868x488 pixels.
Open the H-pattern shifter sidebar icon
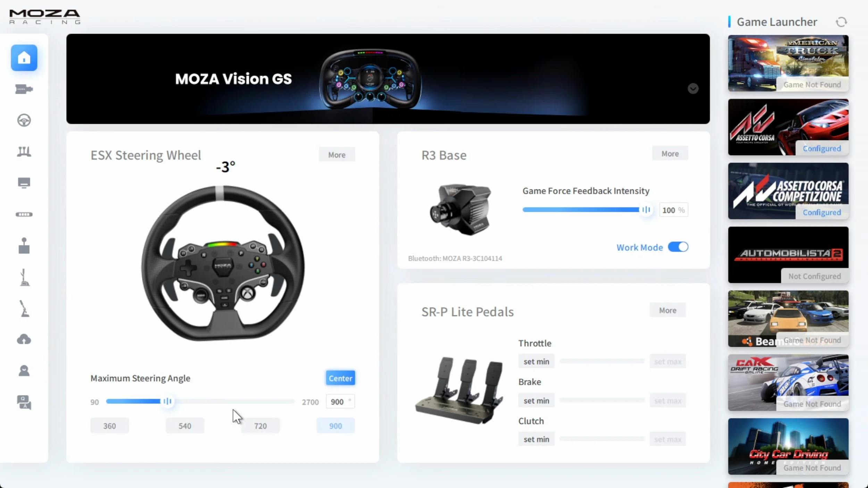tap(24, 246)
